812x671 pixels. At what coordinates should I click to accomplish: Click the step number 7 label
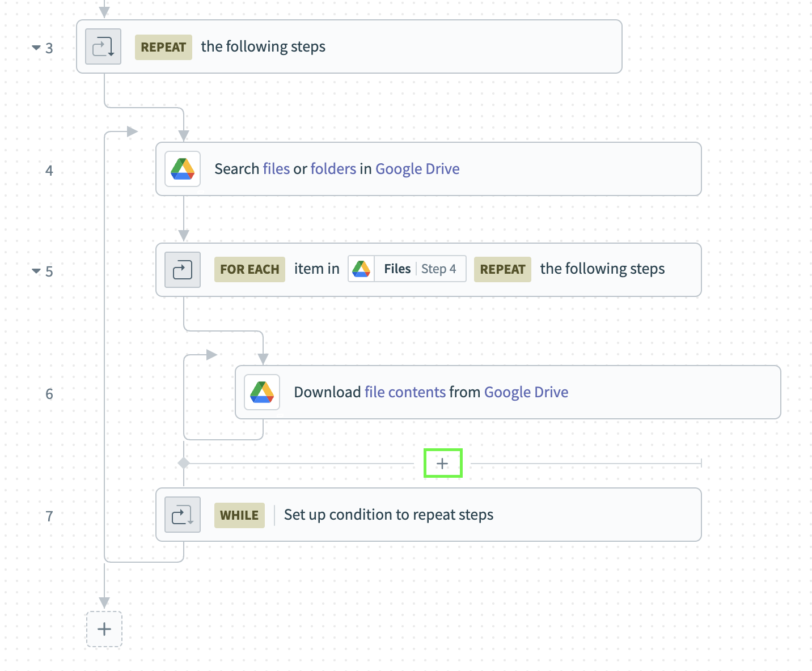[49, 516]
